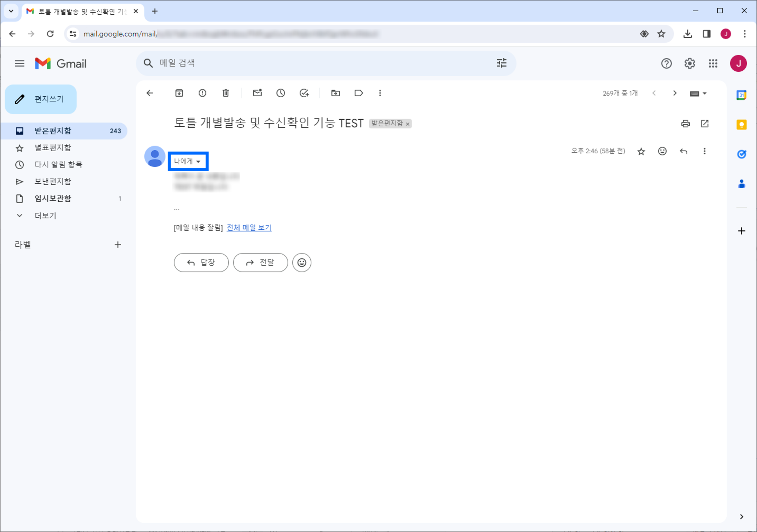Image resolution: width=757 pixels, height=532 pixels.
Task: Report this email as spam
Action: [x=202, y=93]
